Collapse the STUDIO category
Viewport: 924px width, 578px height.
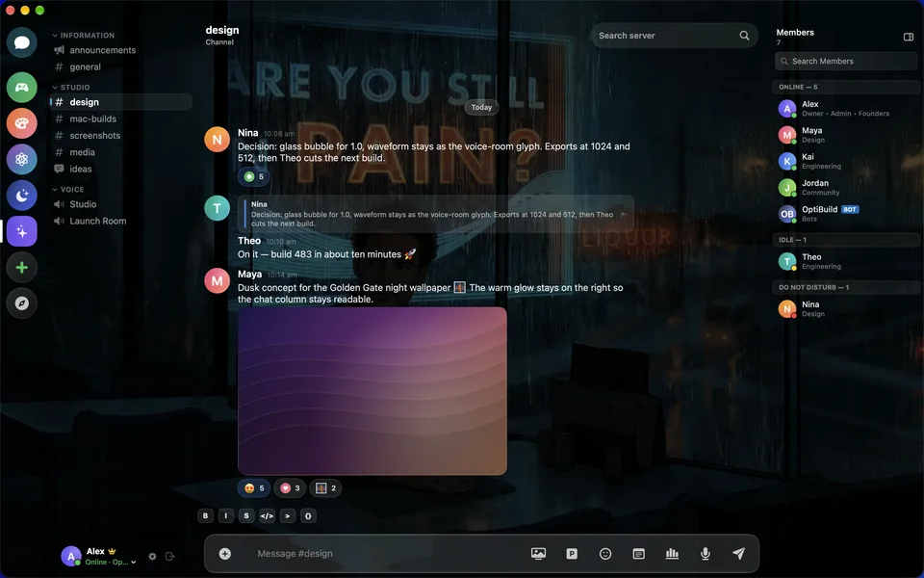tap(70, 88)
